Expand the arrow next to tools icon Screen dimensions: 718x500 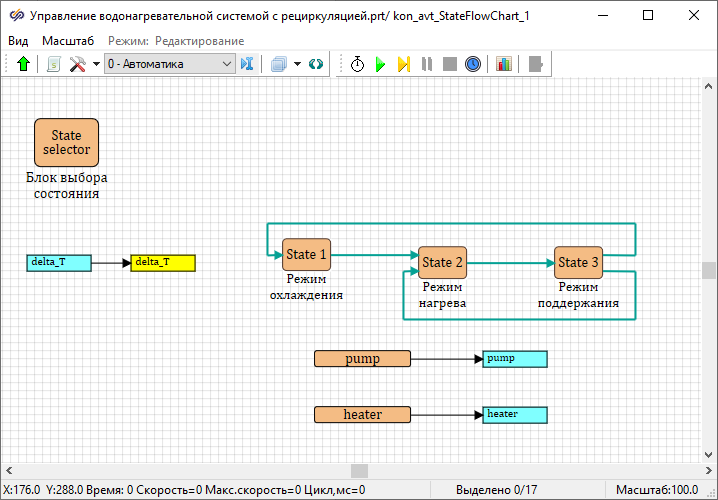tap(96, 64)
